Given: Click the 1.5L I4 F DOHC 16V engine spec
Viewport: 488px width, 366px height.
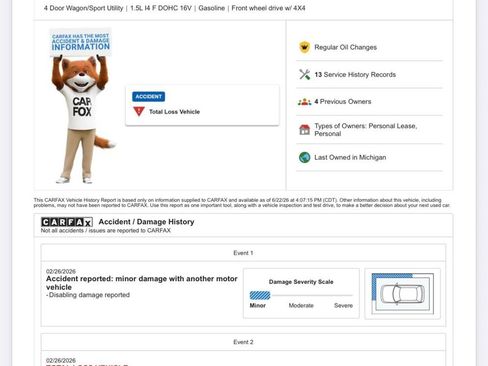Looking at the screenshot, I should coord(161,8).
